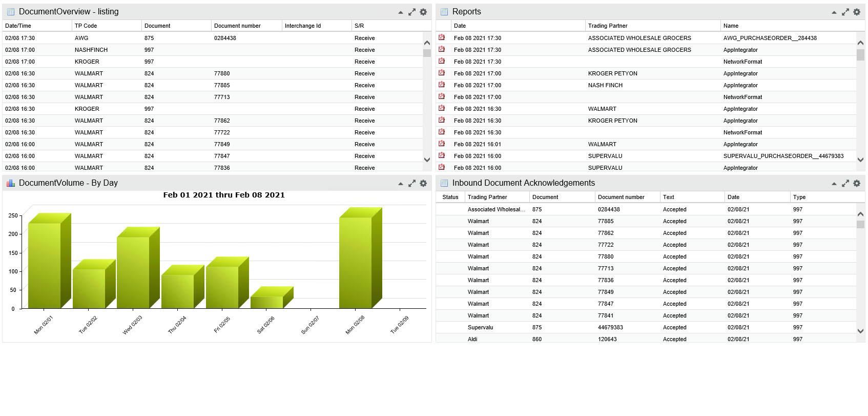Open PDF icon for 17:30 NetworkFormat report
The image size is (868, 416).
(x=442, y=61)
